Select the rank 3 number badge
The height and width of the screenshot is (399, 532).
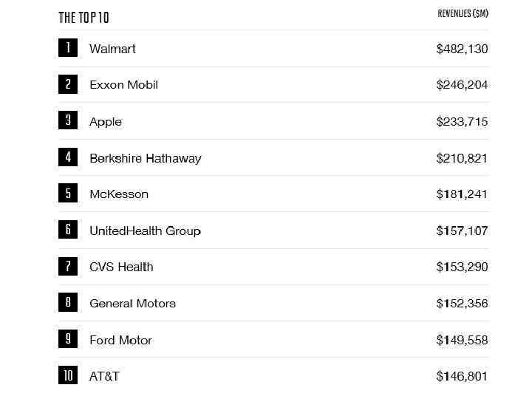[x=68, y=120]
